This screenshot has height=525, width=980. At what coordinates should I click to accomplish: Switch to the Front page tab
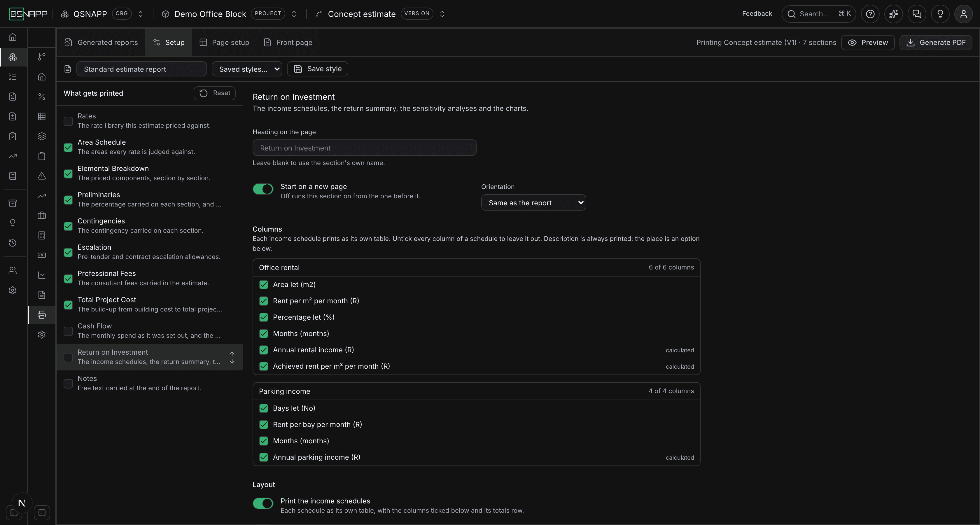pyautogui.click(x=288, y=42)
